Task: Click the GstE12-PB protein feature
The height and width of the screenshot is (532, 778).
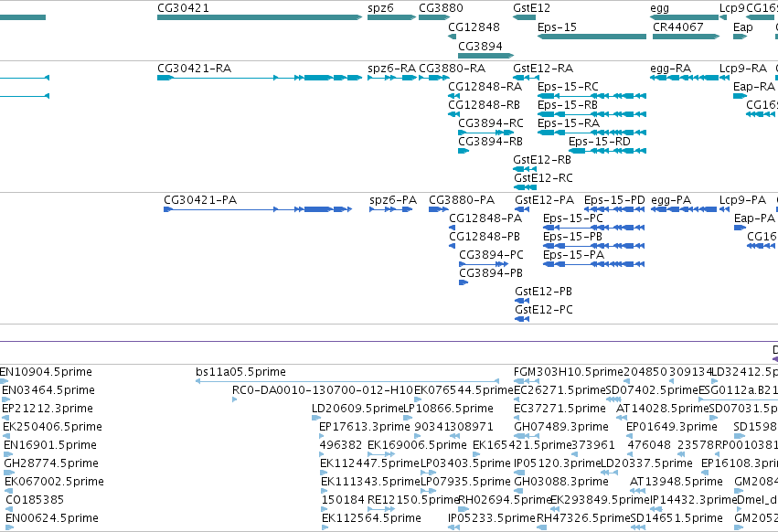Action: [522, 301]
